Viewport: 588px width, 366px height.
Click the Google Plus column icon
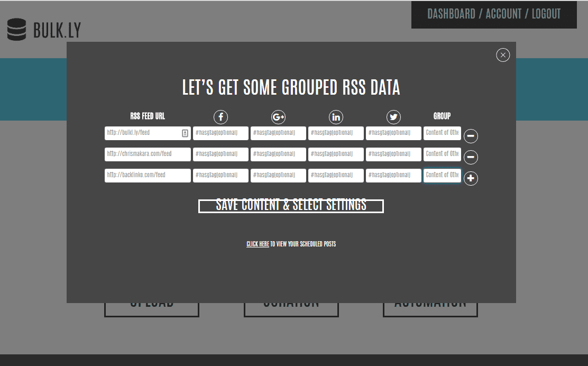click(278, 117)
